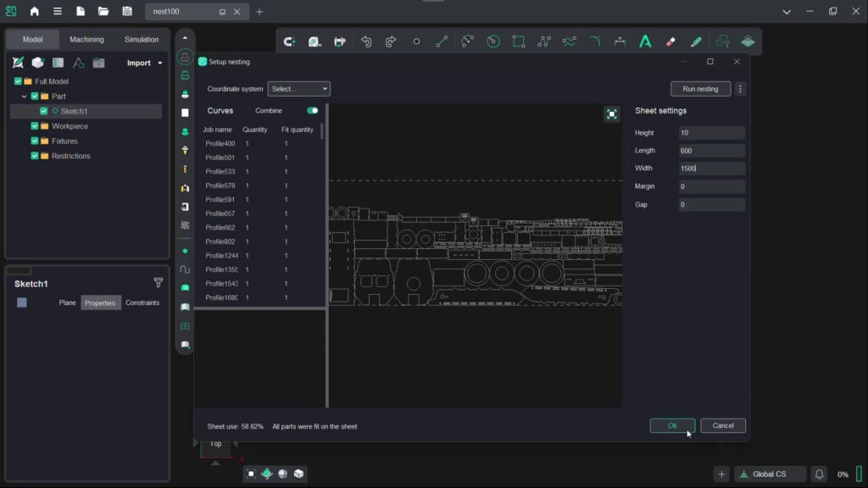
Task: Uncheck the Full Model checkbox
Action: 19,81
